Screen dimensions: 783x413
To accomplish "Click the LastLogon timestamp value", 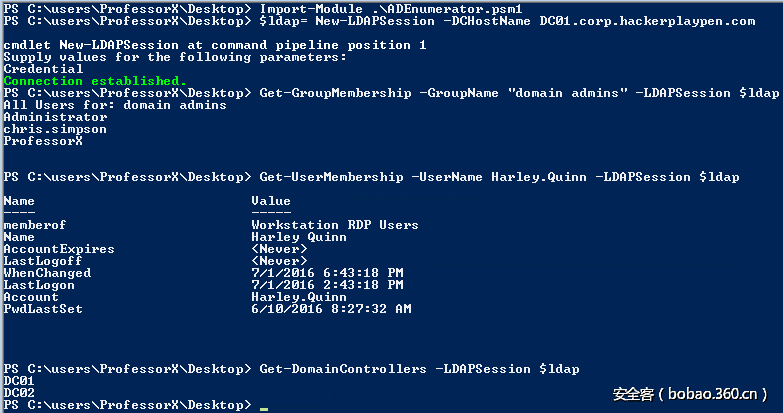I will pyautogui.click(x=327, y=285).
